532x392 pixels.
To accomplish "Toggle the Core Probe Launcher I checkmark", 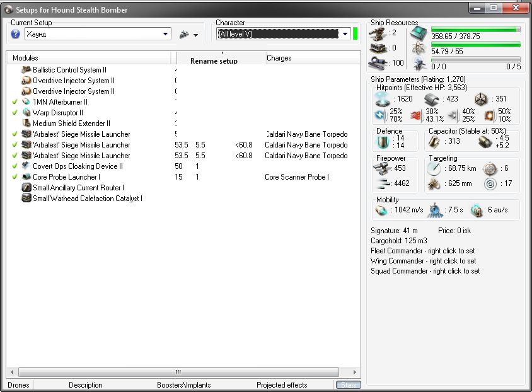I will click(14, 176).
